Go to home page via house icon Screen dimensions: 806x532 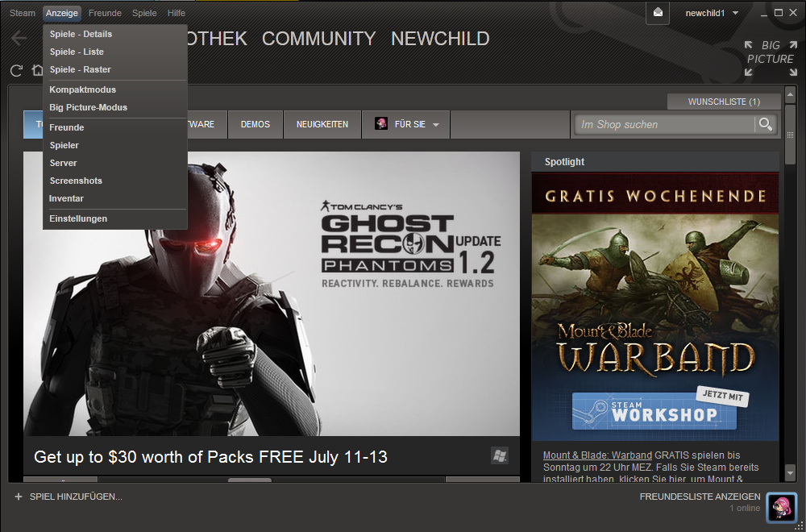click(x=38, y=70)
